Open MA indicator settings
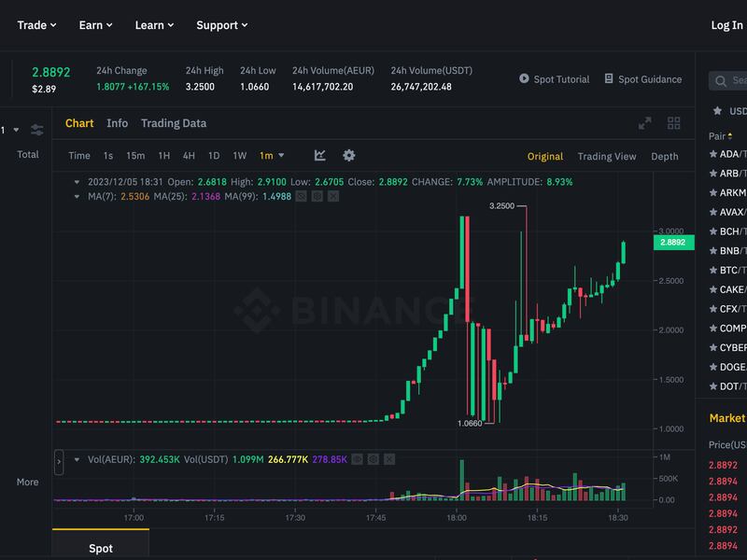This screenshot has height=560, width=747. tap(317, 196)
